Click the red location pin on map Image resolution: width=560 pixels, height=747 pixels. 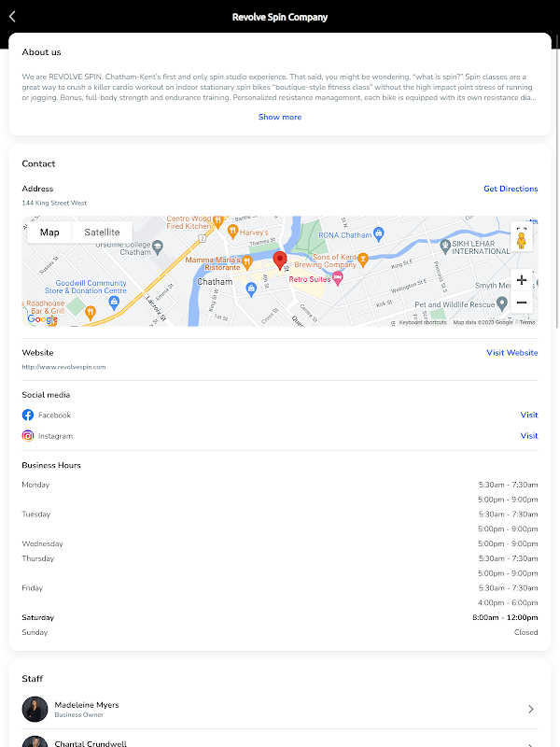[280, 261]
